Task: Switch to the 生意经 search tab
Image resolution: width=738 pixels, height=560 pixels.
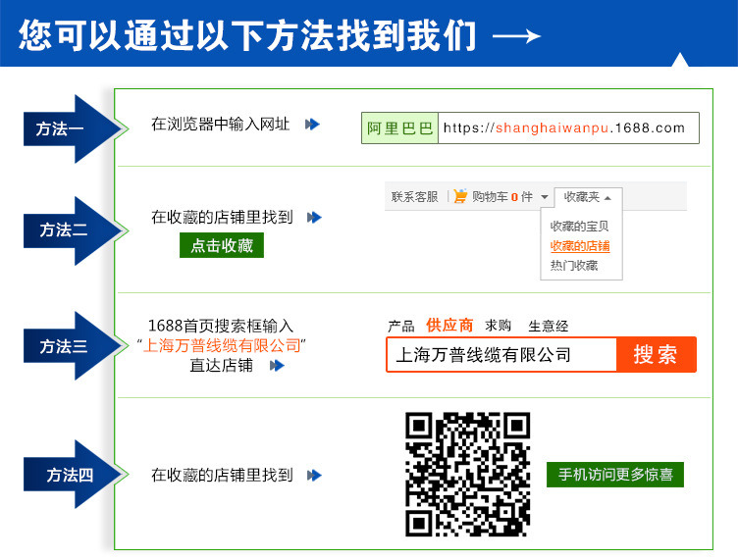Action: coord(548,326)
